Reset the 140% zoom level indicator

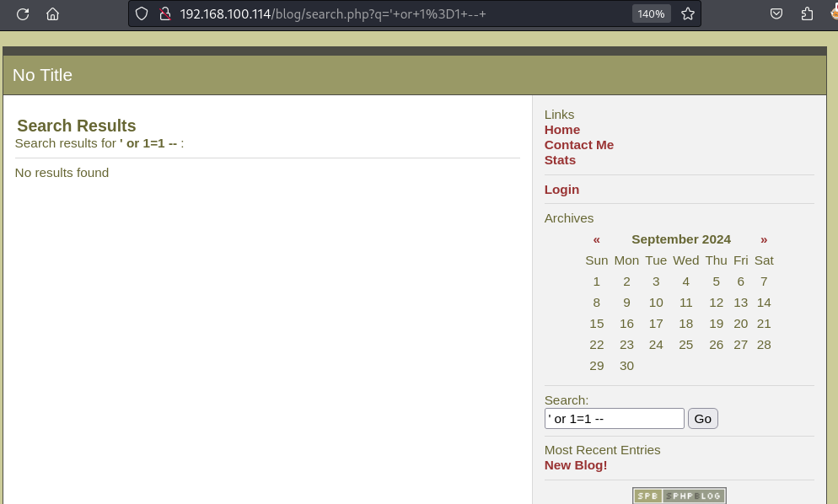pyautogui.click(x=651, y=13)
